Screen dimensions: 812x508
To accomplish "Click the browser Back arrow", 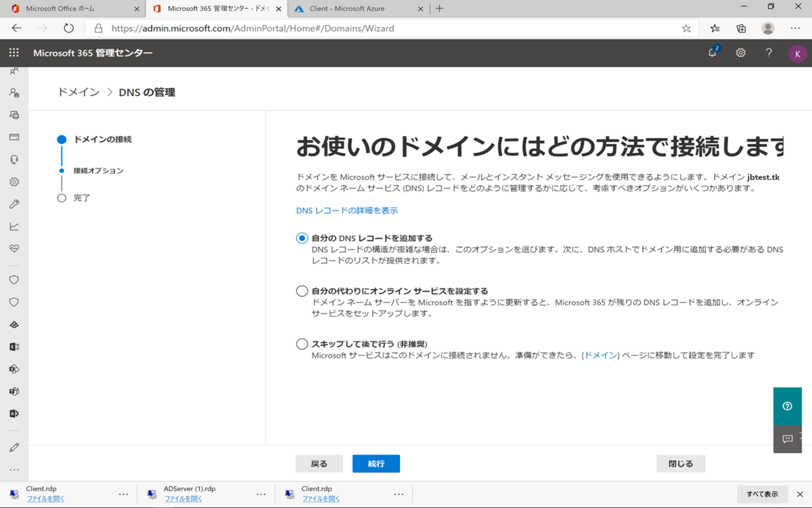I will 17,28.
